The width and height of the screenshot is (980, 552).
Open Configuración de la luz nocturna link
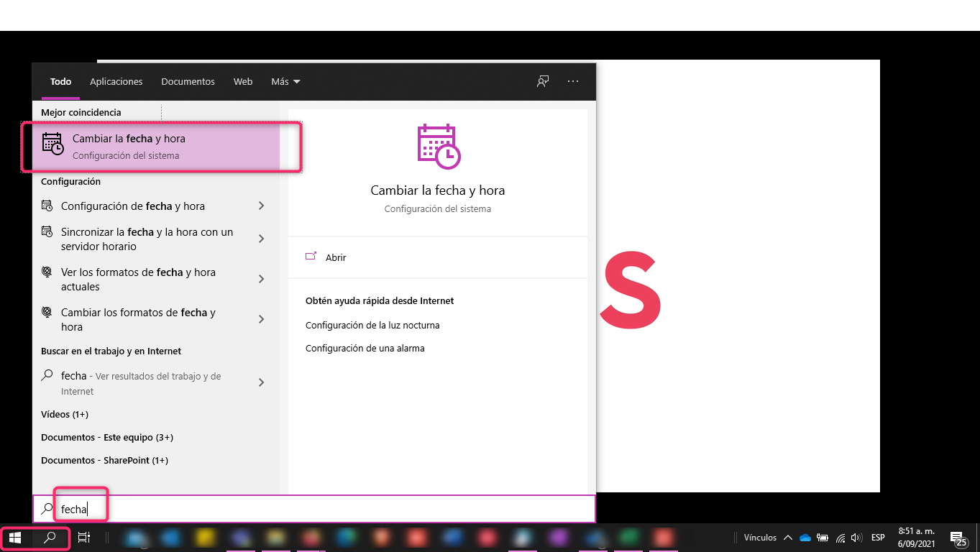372,325
